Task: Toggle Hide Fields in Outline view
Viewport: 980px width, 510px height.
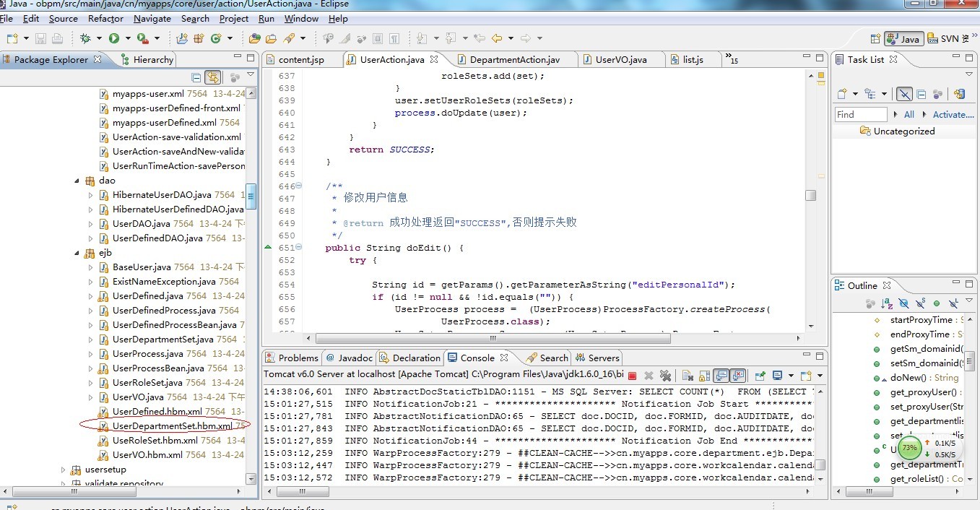Action: tap(903, 303)
